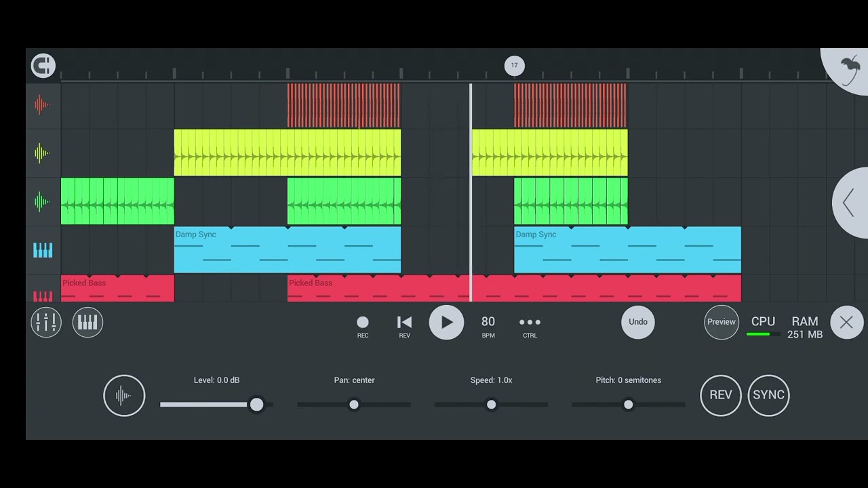Screen dimensions: 868x488
Task: Click the Speed slider handle
Action: [x=491, y=405]
